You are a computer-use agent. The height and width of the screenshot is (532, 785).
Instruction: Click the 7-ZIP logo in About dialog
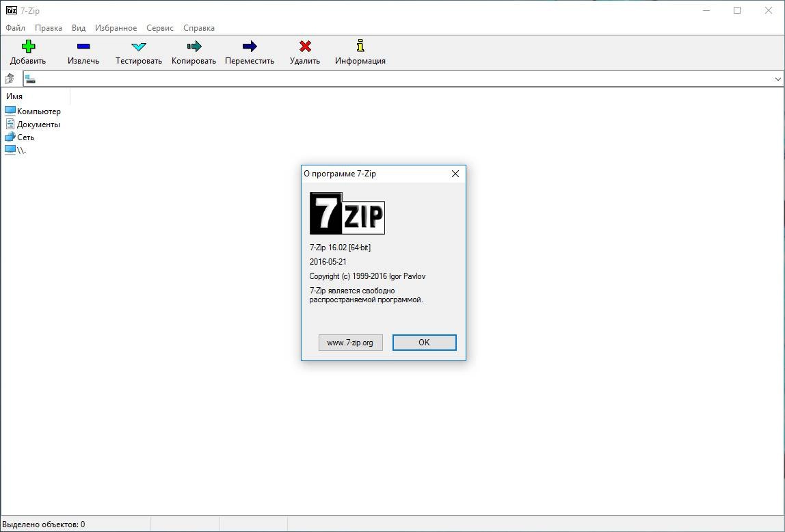point(347,213)
